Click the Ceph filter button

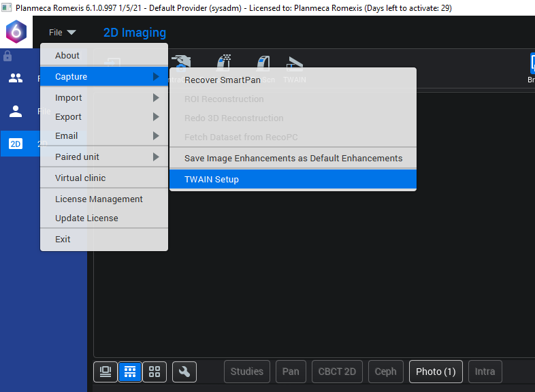385,372
